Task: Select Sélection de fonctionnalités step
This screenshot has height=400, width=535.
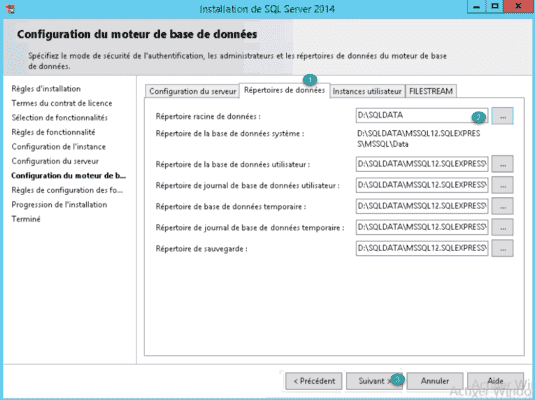Action: tap(60, 118)
